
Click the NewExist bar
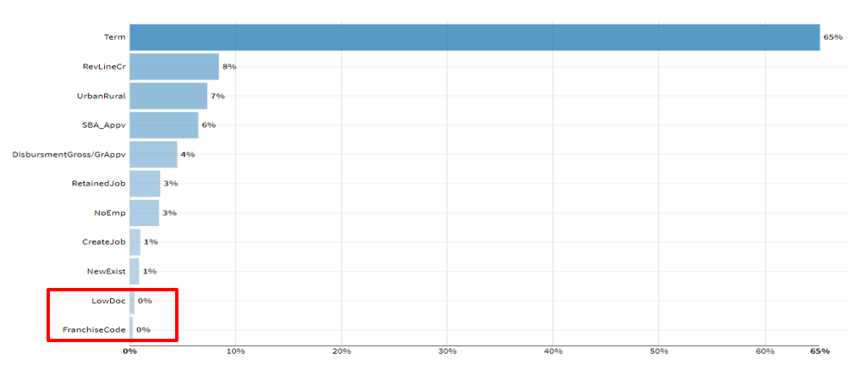135,271
